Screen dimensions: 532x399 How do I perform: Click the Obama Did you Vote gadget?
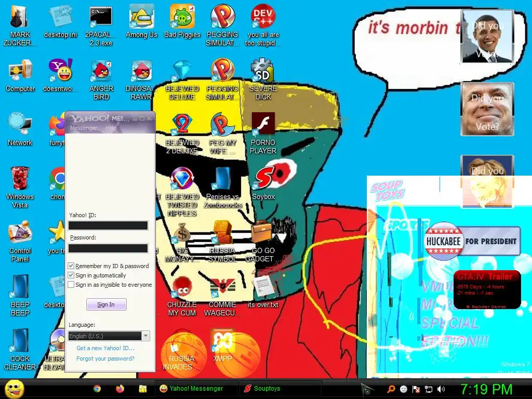tap(487, 36)
